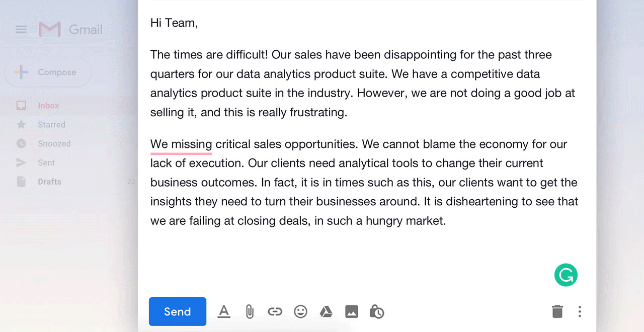This screenshot has height=332, width=644.
Task: Open the Inbox folder
Action: [48, 106]
